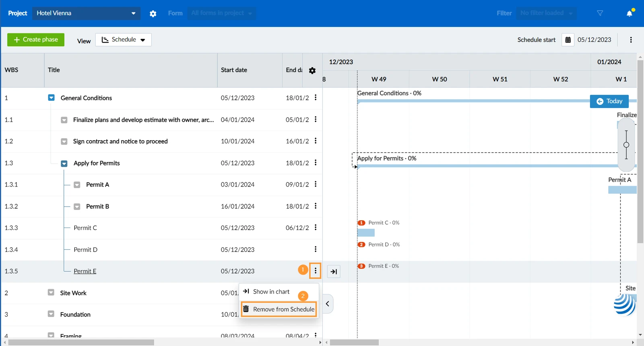
Task: Open the Schedule start calendar icon
Action: (568, 40)
